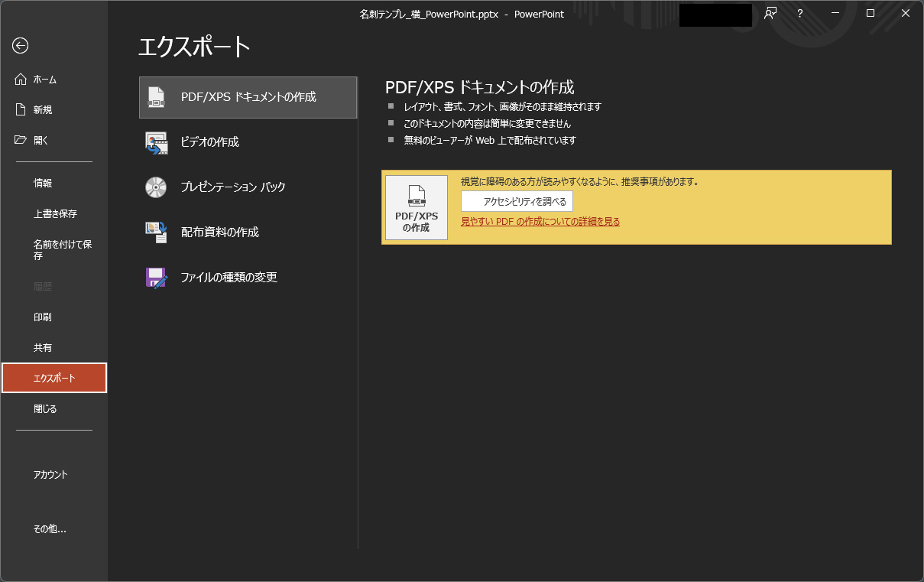The image size is (924, 582).
Task: Select 閉じる to close the file
Action: [x=44, y=408]
